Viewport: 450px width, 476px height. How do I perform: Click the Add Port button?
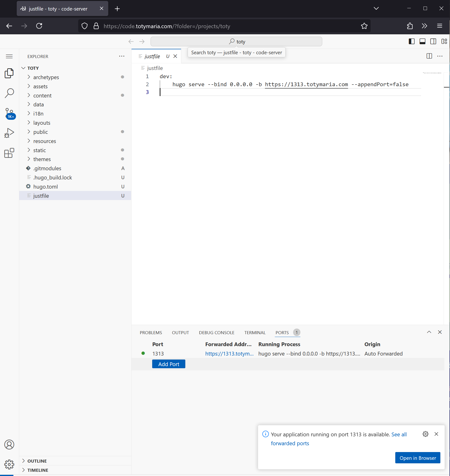click(169, 364)
